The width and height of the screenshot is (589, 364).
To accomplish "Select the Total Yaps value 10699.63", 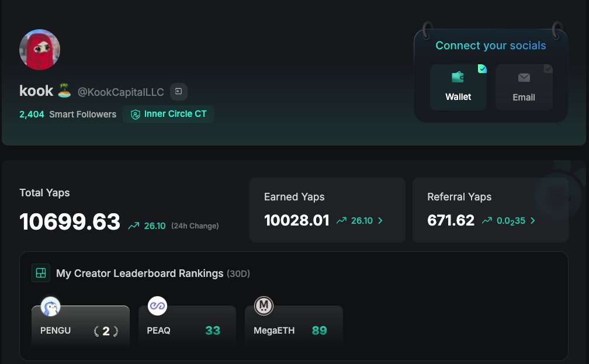I will click(70, 221).
